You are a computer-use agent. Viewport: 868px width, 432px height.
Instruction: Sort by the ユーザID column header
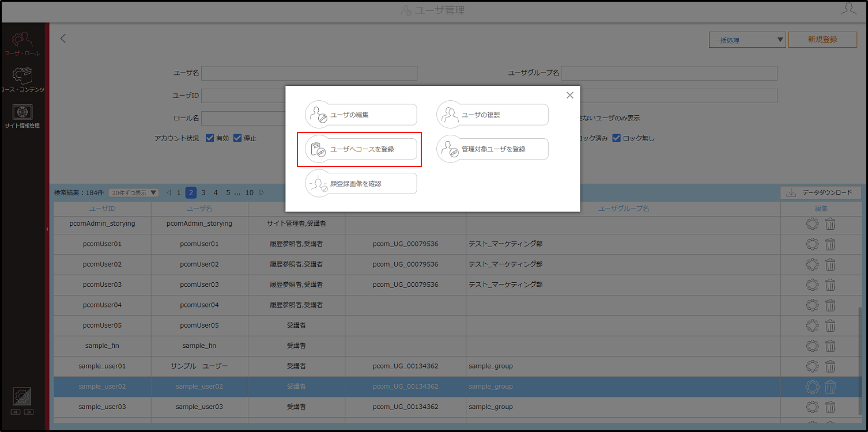[x=103, y=209]
